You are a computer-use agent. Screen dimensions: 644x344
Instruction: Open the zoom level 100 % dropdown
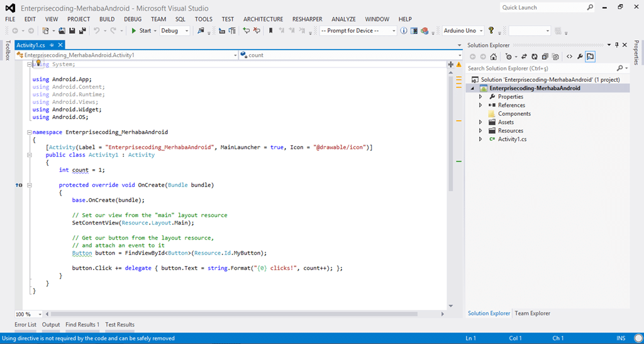pyautogui.click(x=29, y=314)
